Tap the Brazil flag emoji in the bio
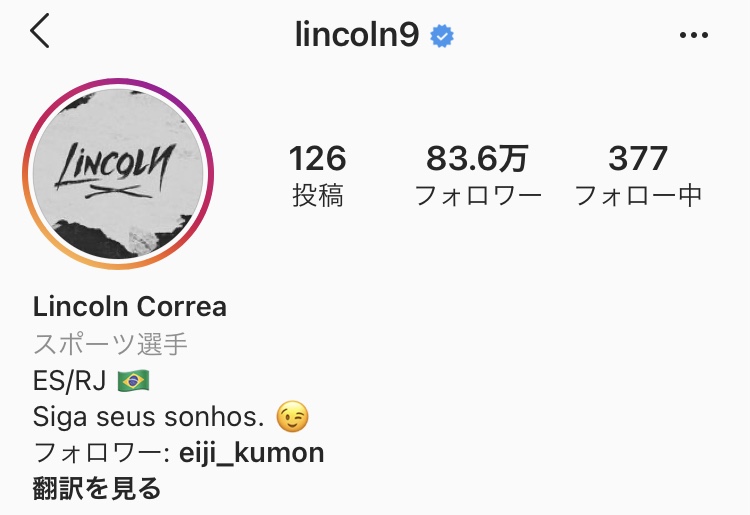This screenshot has width=750, height=515. (x=133, y=381)
